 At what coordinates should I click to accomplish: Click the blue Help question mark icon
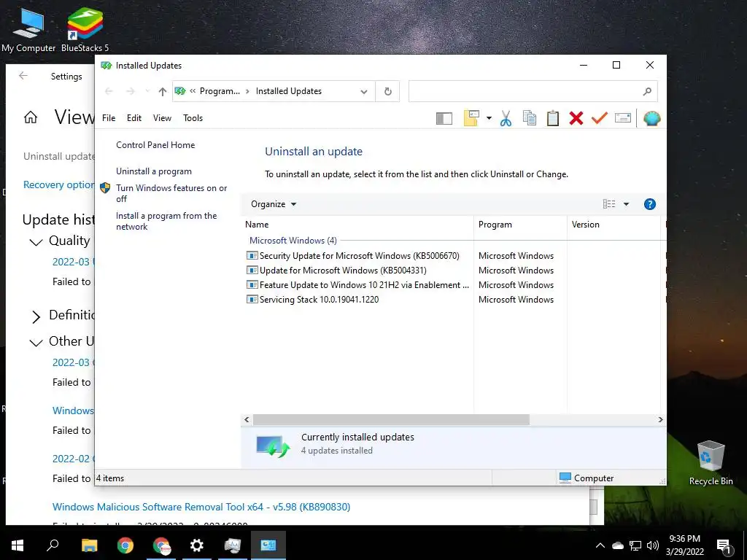point(650,204)
